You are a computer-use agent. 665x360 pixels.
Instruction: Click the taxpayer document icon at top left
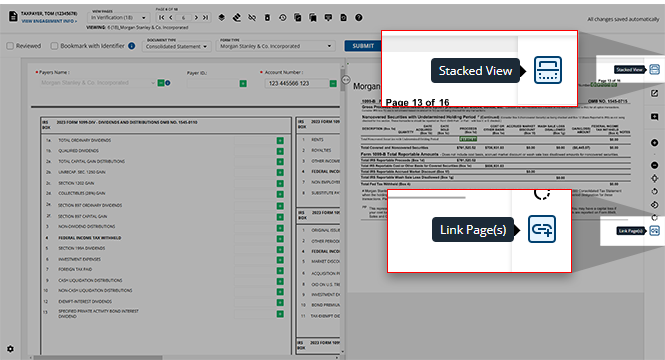13,16
